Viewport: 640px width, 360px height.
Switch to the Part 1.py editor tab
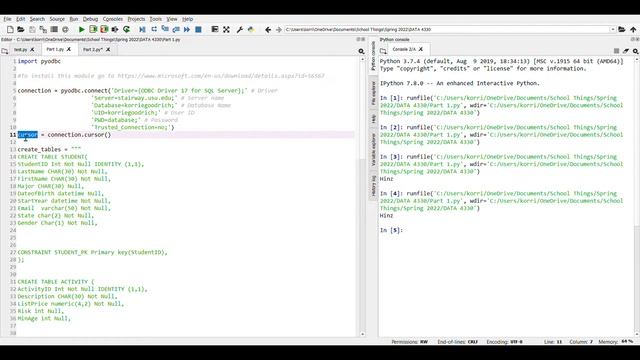tap(55, 49)
